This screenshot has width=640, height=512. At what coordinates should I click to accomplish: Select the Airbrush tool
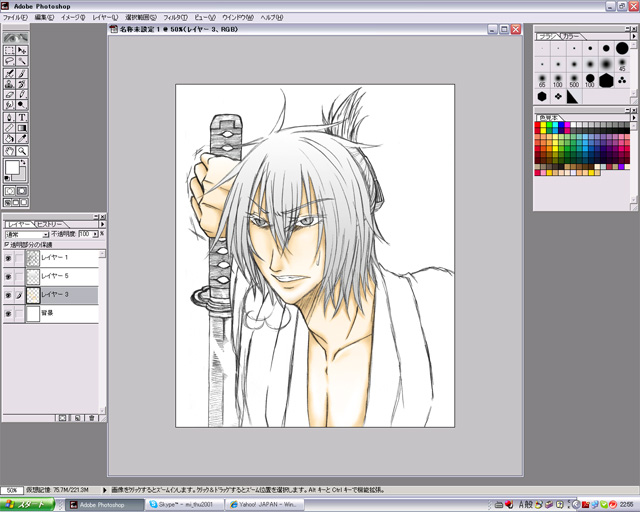10,73
